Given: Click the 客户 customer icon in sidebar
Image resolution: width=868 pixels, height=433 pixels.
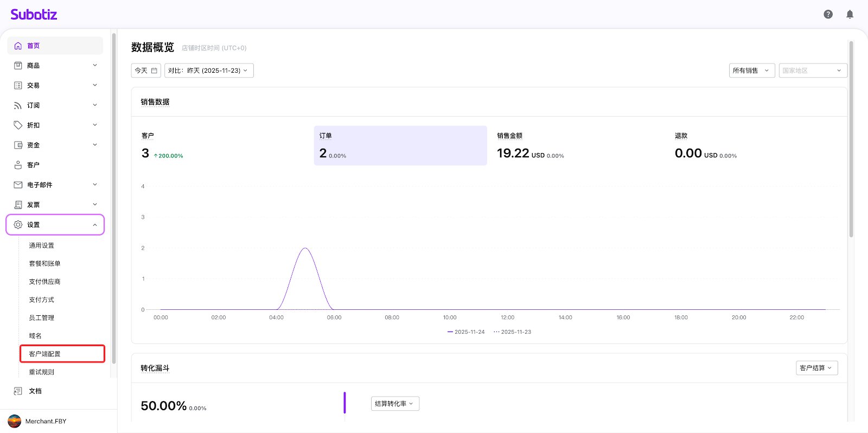Looking at the screenshot, I should pos(18,165).
